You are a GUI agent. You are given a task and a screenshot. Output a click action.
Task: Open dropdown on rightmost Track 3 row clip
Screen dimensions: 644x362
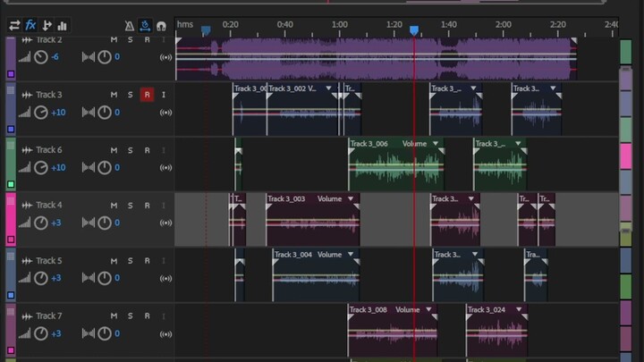click(554, 88)
